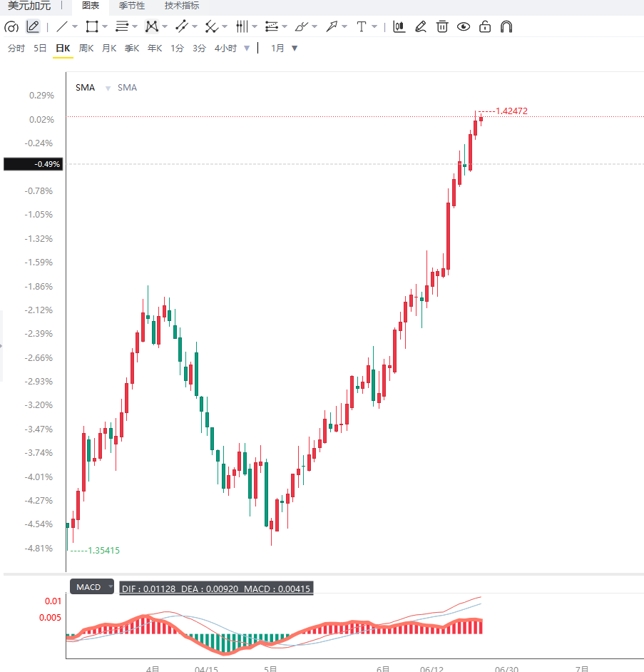Select the XABCD pattern tool
644x672 pixels.
(x=152, y=26)
